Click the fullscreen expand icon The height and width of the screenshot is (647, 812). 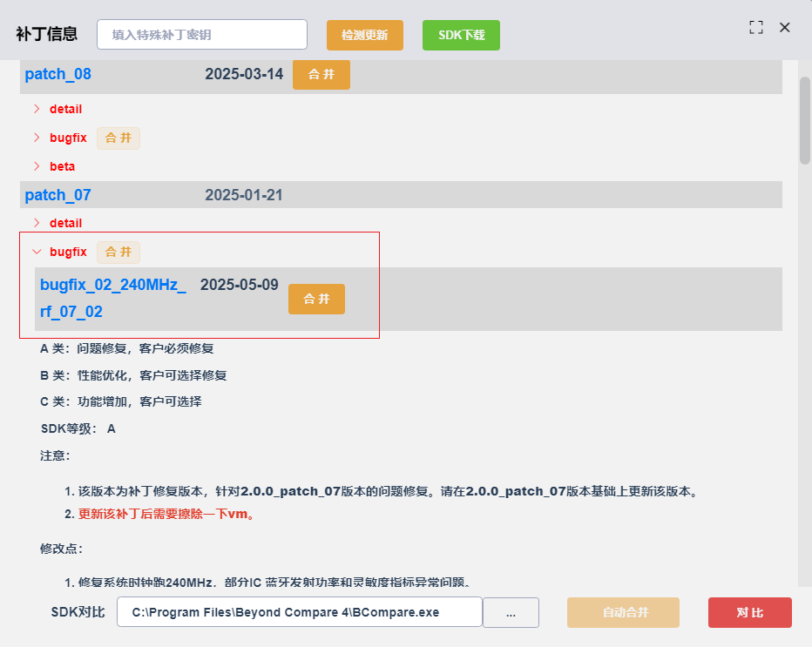pyautogui.click(x=756, y=28)
